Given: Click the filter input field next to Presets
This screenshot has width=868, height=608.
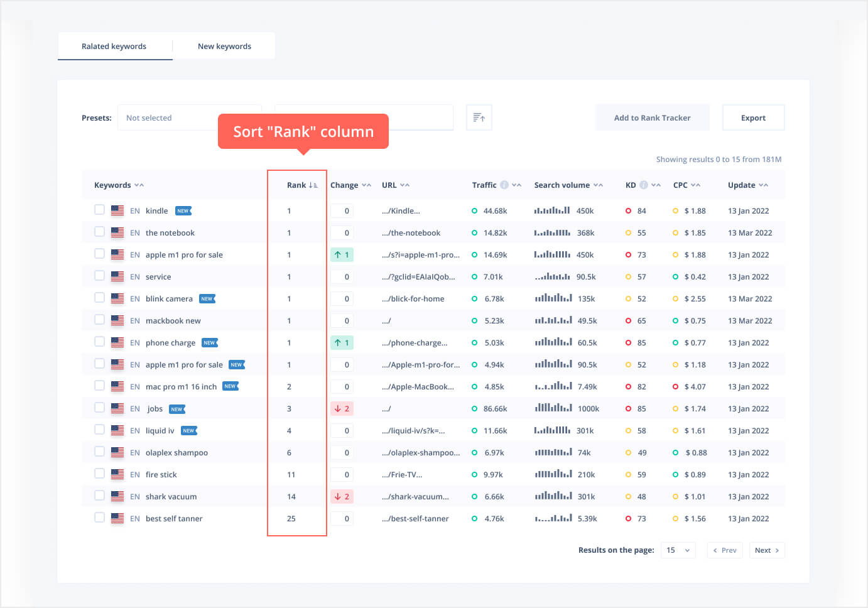Looking at the screenshot, I should coord(364,117).
